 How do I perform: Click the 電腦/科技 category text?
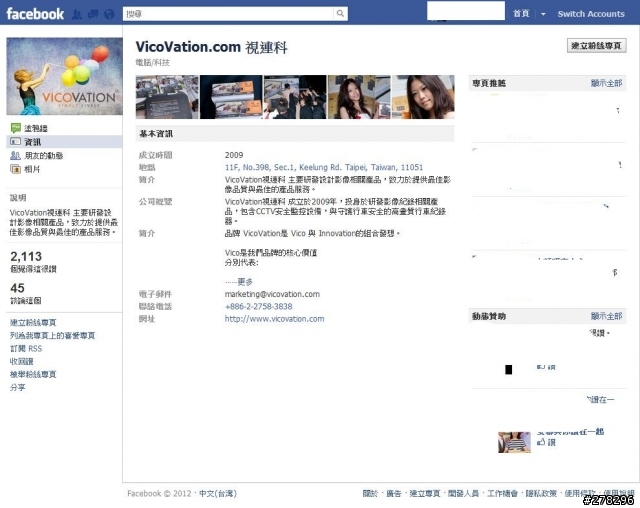[152, 62]
